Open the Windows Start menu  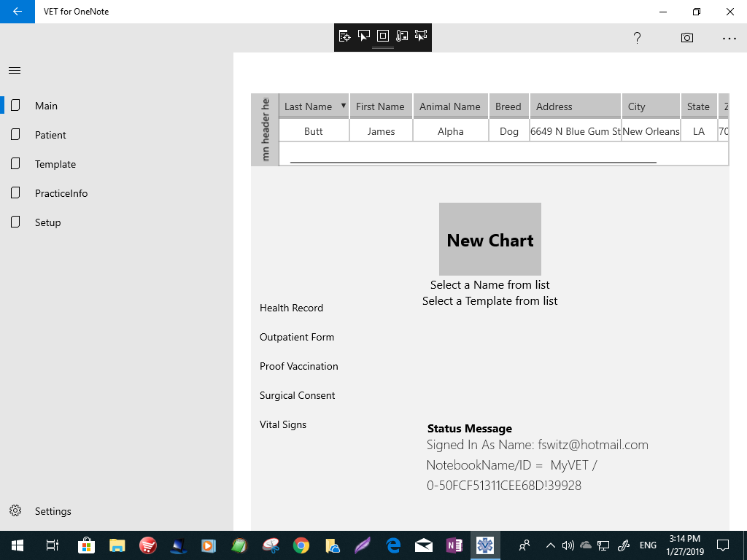coord(18,545)
